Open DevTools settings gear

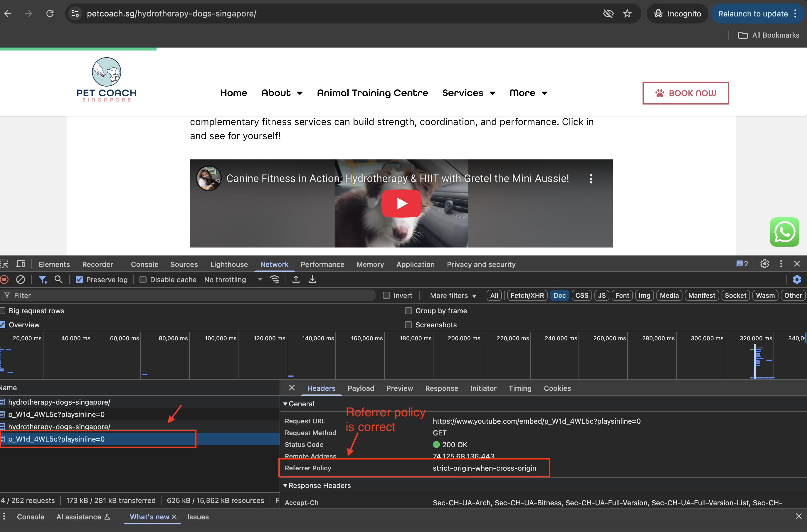click(x=764, y=264)
